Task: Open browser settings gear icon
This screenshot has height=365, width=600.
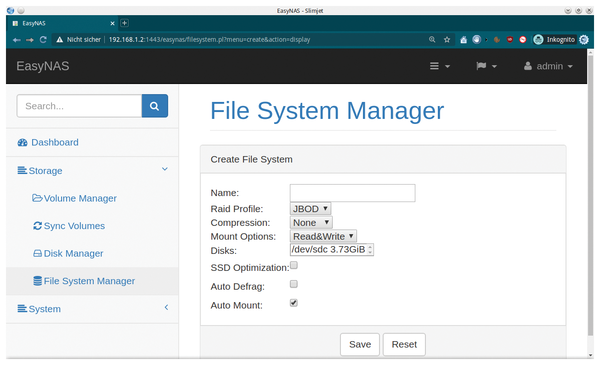Action: click(584, 39)
